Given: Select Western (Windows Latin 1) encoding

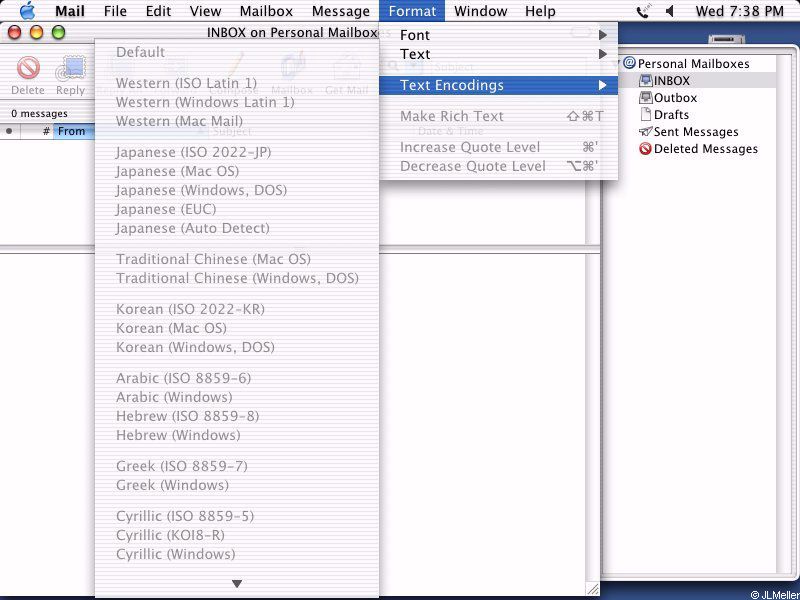Looking at the screenshot, I should tap(237, 102).
